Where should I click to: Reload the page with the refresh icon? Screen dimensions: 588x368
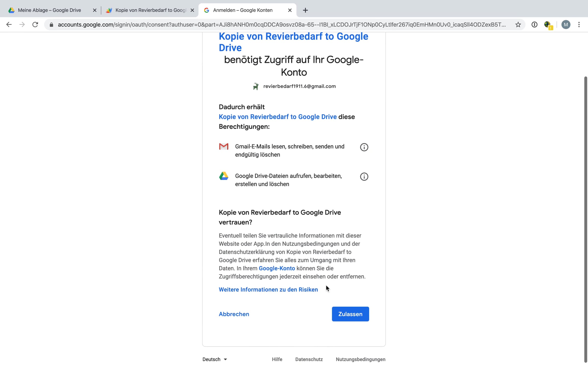(x=35, y=25)
